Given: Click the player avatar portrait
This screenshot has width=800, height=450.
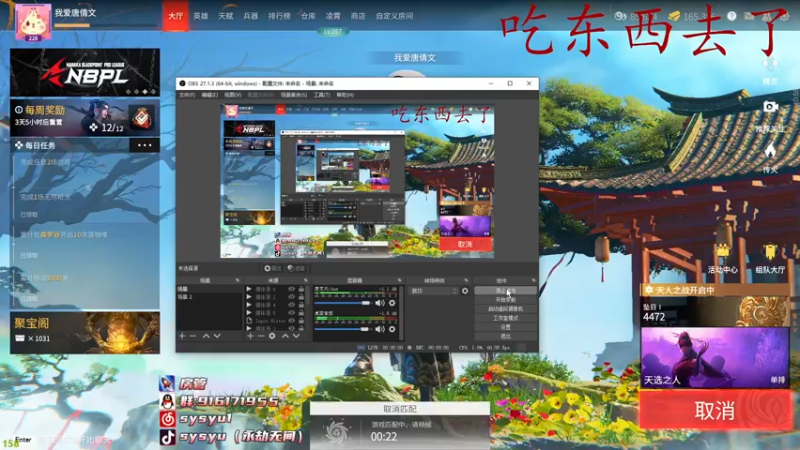Looking at the screenshot, I should coord(33,22).
